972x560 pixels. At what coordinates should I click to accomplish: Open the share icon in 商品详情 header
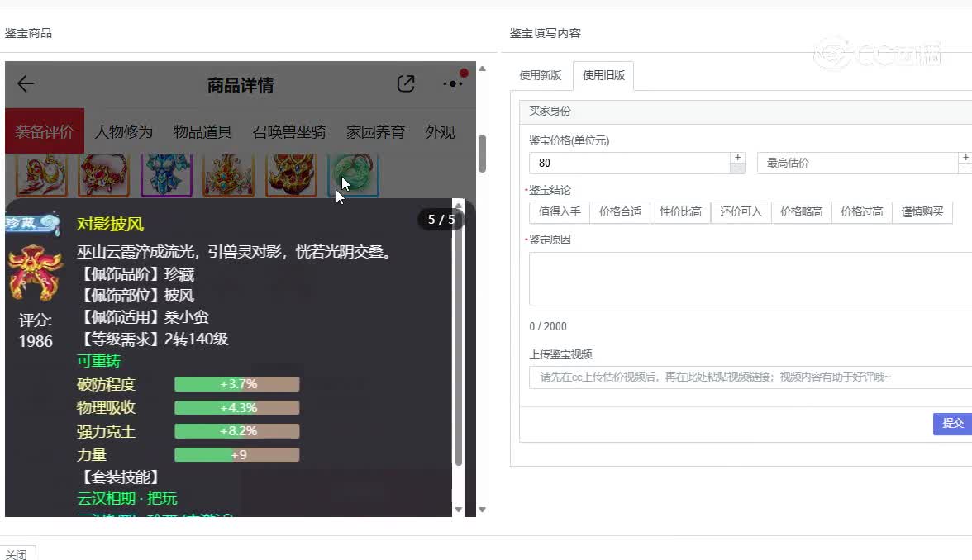click(x=405, y=83)
